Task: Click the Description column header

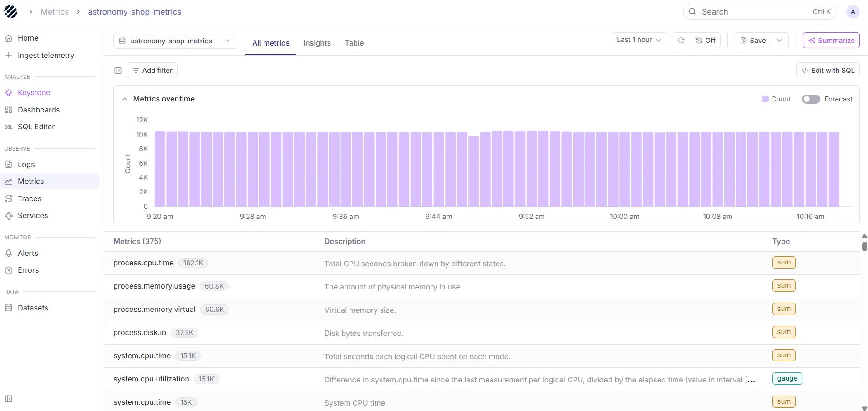Action: [x=345, y=241]
